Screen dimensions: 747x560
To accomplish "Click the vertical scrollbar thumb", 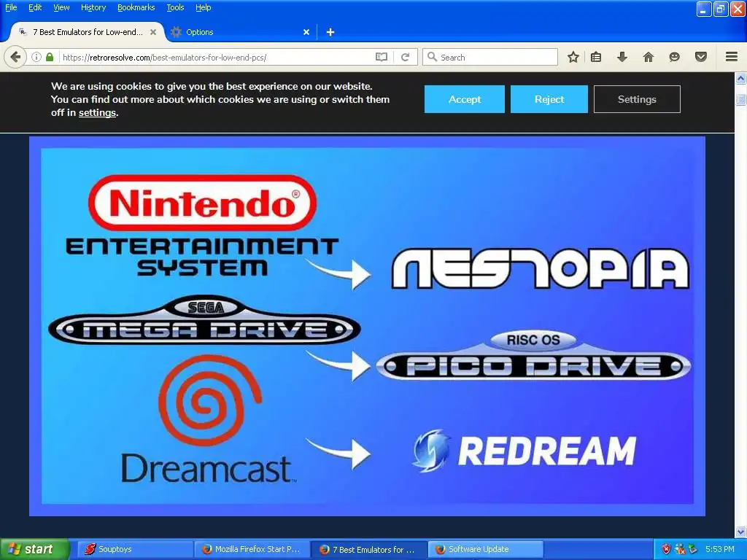I will click(x=741, y=99).
